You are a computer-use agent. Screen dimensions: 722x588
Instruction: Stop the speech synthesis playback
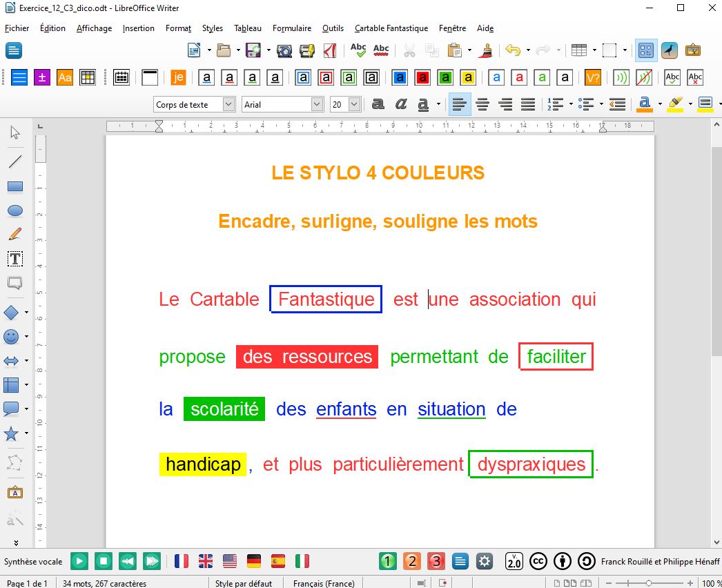point(104,561)
